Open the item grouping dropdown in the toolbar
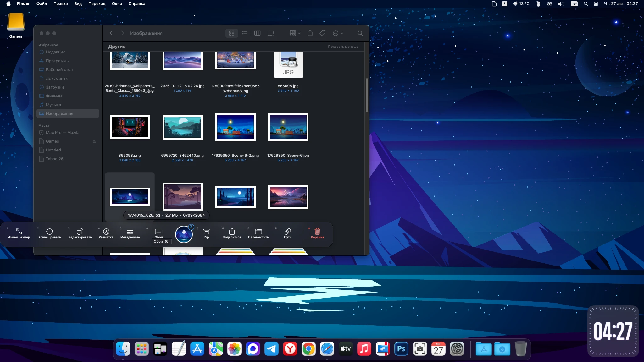Viewport: 644px width, 362px height. pyautogui.click(x=295, y=33)
